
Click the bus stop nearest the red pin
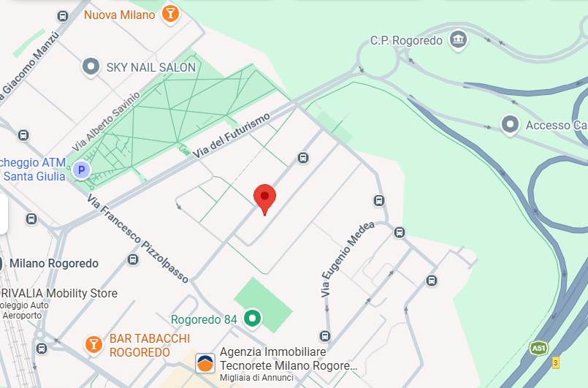[x=303, y=158]
